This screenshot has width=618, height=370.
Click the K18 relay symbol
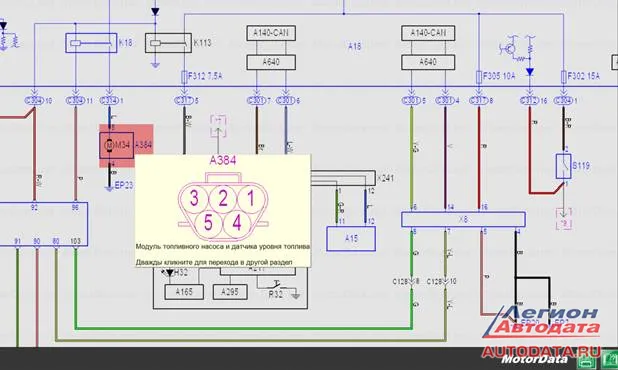[x=91, y=43]
